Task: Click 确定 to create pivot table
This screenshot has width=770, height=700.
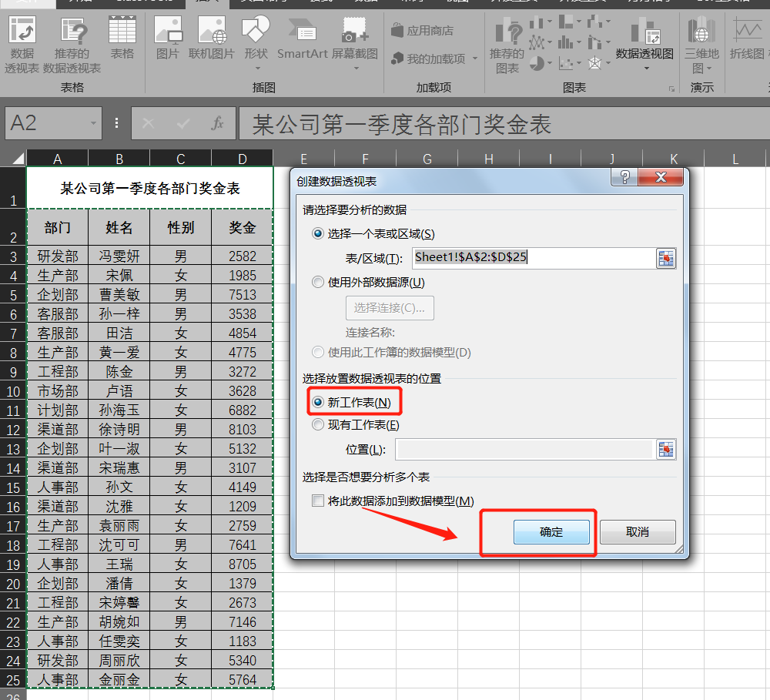Action: (x=551, y=532)
